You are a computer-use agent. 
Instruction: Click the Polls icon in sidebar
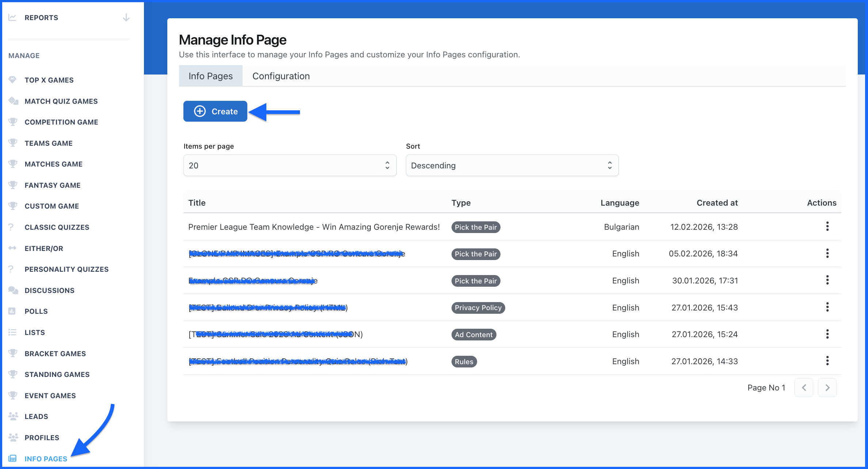[12, 311]
